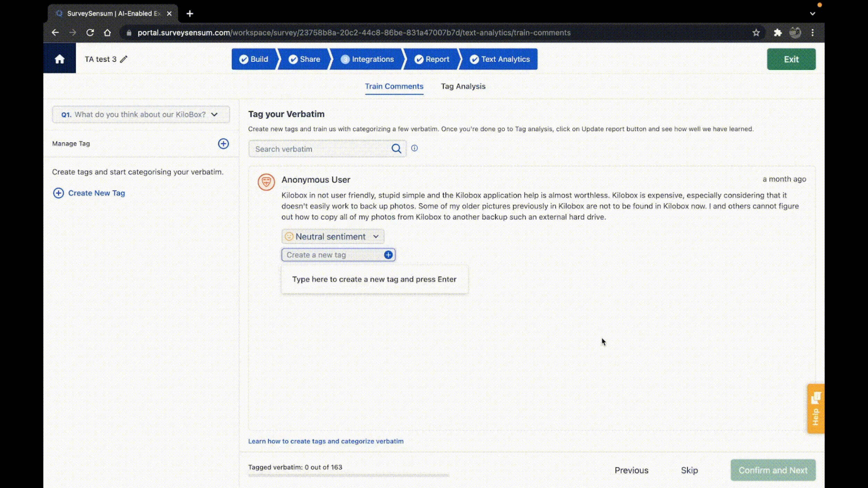Viewport: 868px width, 488px height.
Task: Click the Confirm and Next button
Action: pos(773,470)
